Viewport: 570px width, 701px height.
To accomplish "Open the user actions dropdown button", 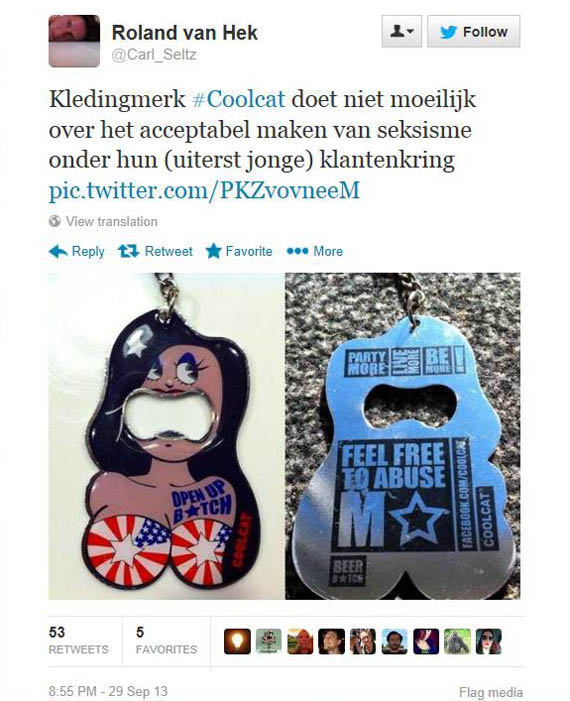I will click(x=401, y=31).
